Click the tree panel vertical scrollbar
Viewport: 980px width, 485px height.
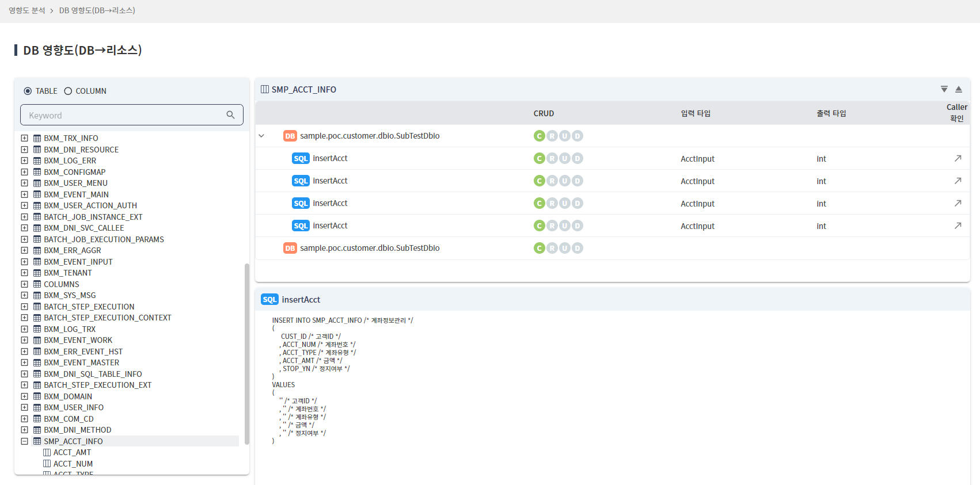point(247,354)
